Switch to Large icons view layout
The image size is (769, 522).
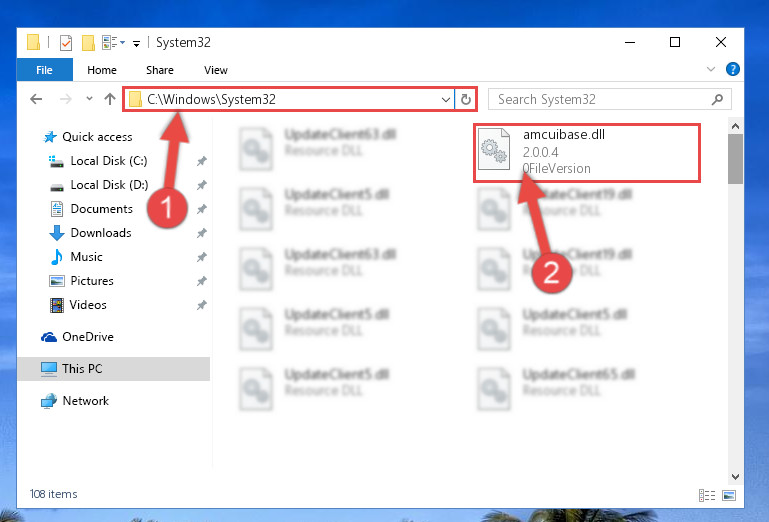[729, 496]
